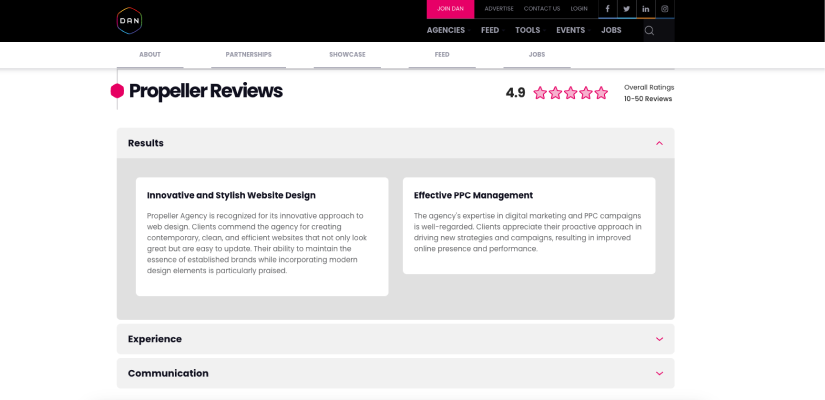Open the Agencies dropdown menu
Image resolution: width=825 pixels, height=400 pixels.
pos(446,30)
